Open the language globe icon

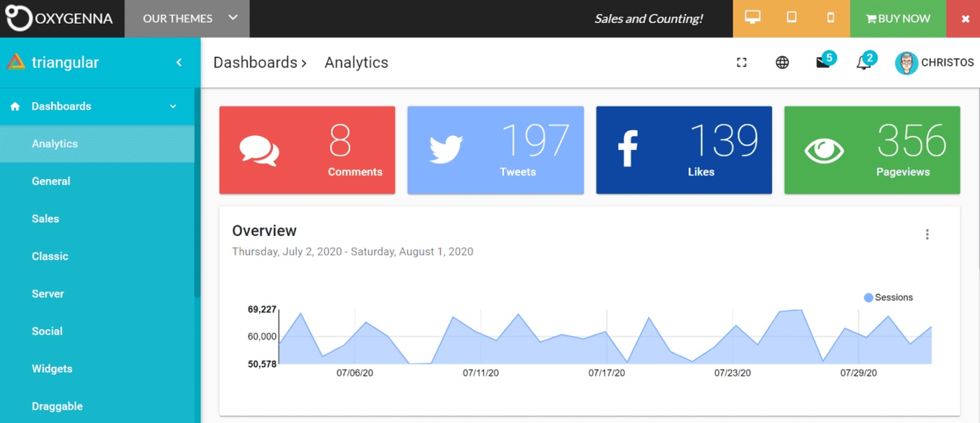pos(782,62)
